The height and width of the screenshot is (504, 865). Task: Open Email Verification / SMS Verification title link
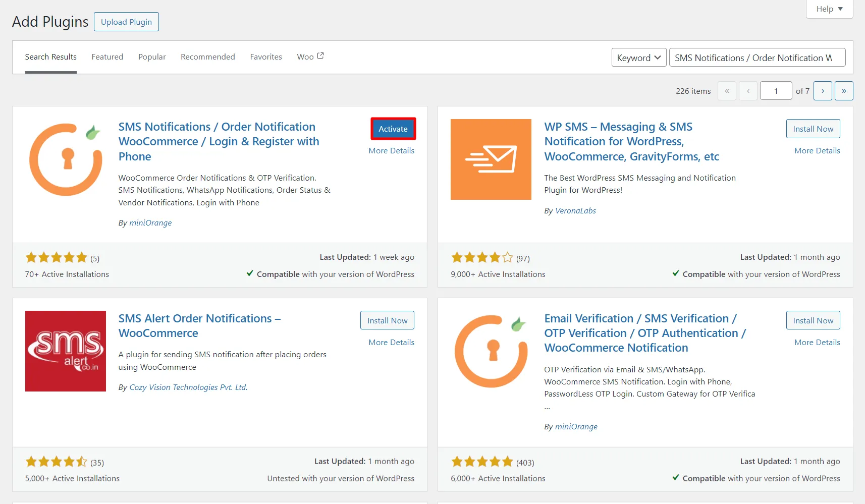[x=645, y=333]
